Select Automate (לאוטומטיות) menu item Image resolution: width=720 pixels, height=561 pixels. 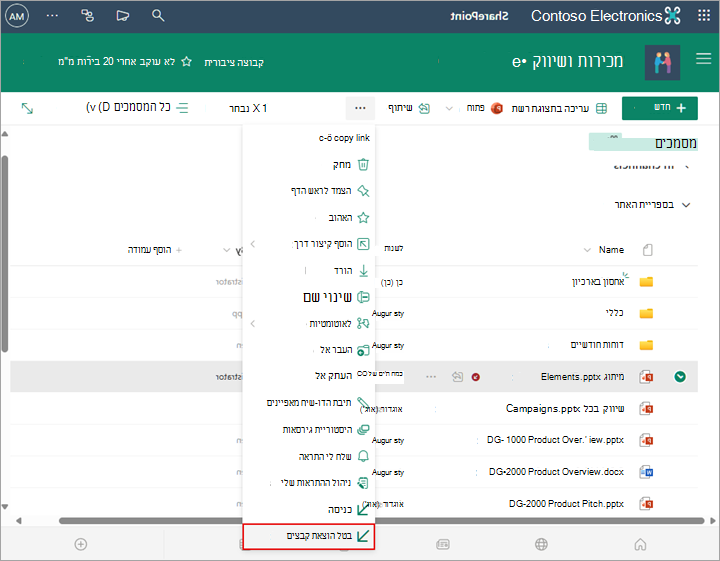pyautogui.click(x=309, y=324)
